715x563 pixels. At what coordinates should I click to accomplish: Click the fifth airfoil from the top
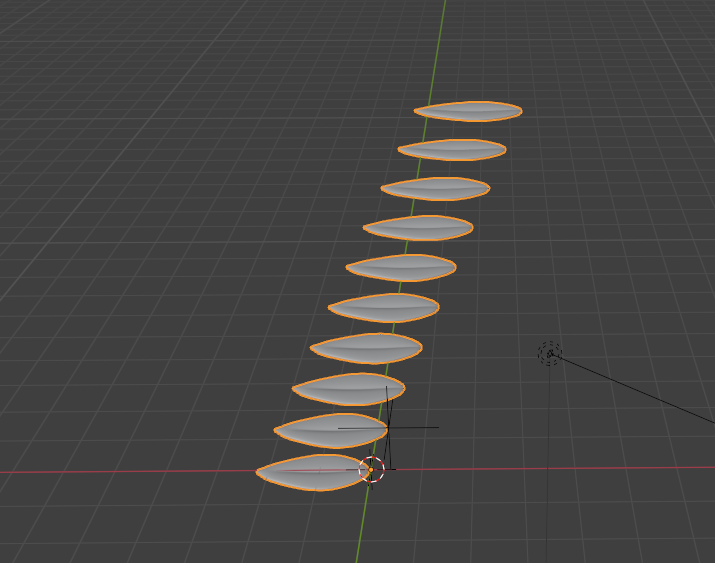click(401, 268)
